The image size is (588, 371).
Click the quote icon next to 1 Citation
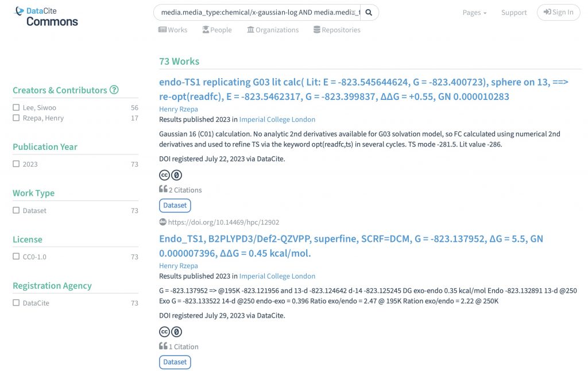click(163, 346)
